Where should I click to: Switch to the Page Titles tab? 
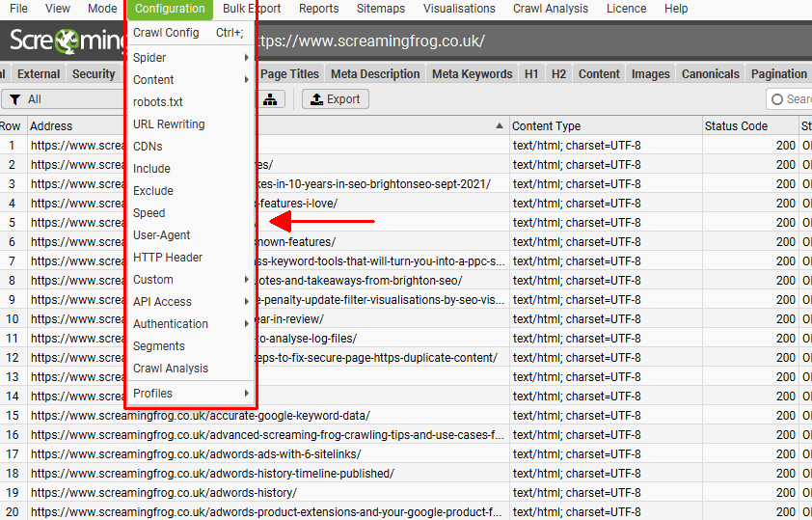click(x=289, y=74)
